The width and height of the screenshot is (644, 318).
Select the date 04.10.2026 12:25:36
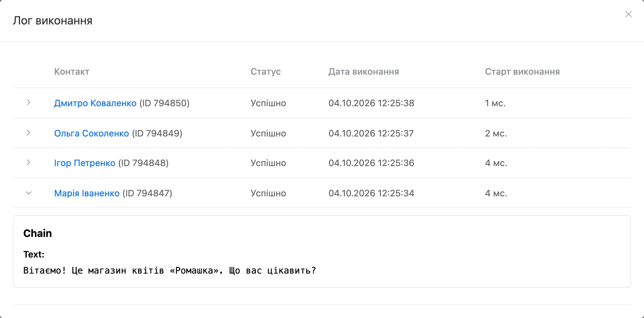[371, 163]
